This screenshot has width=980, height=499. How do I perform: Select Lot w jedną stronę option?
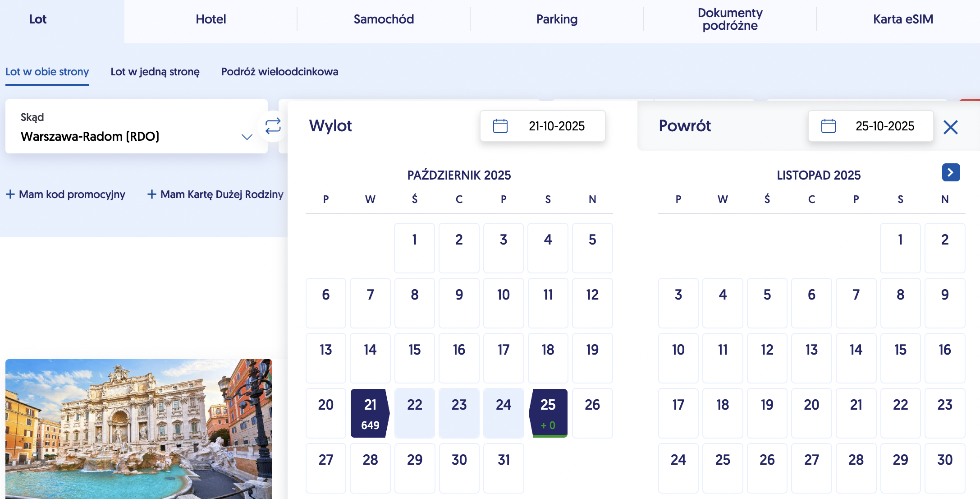155,72
